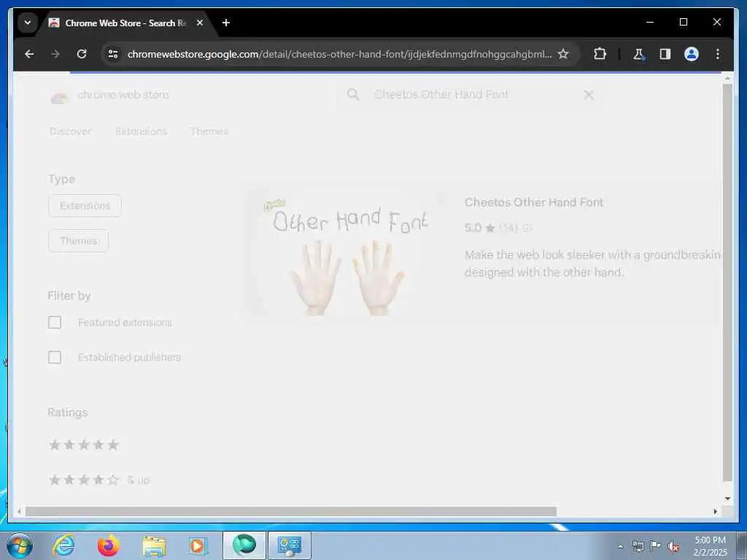The height and width of the screenshot is (560, 747).
Task: Click the address bar URL
Action: pos(339,54)
